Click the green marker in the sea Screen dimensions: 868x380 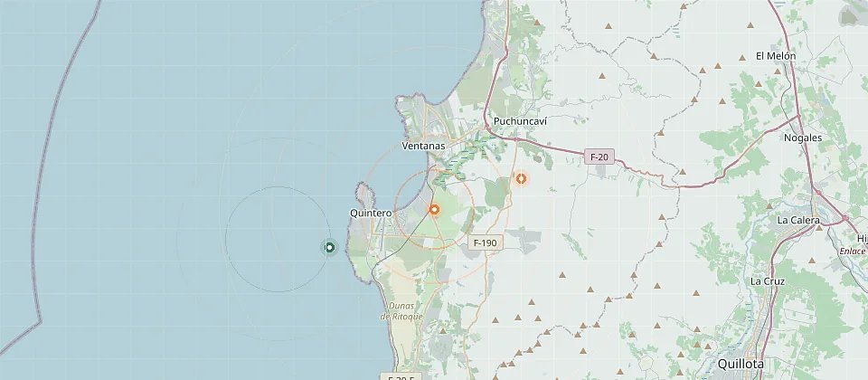pyautogui.click(x=330, y=247)
